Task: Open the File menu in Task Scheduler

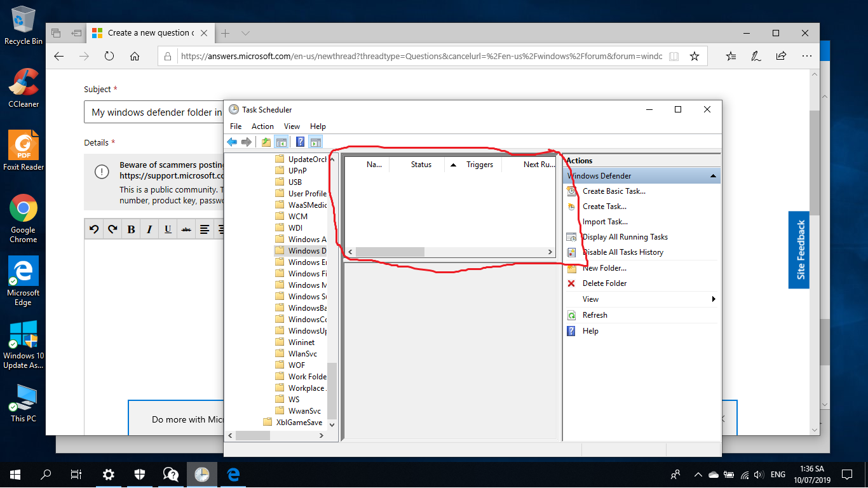Action: click(236, 126)
